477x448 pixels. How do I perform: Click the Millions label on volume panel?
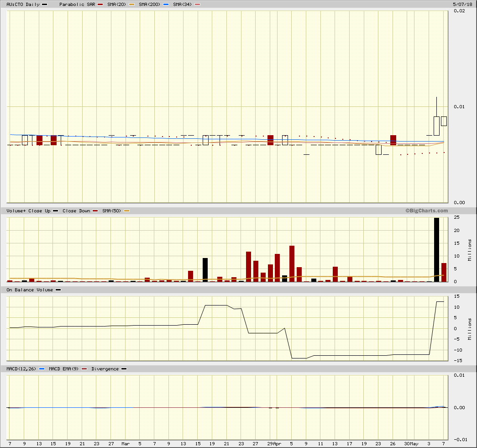[470, 250]
